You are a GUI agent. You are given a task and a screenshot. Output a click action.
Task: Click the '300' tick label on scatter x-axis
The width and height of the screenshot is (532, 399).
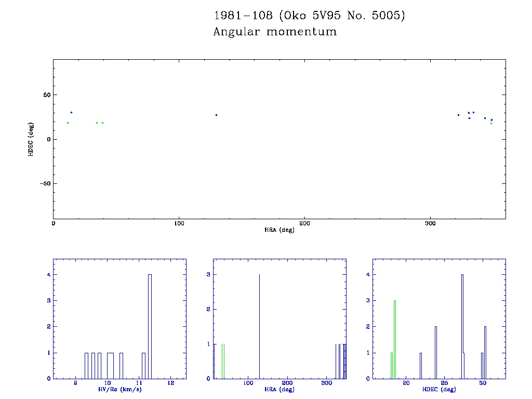(x=430, y=223)
